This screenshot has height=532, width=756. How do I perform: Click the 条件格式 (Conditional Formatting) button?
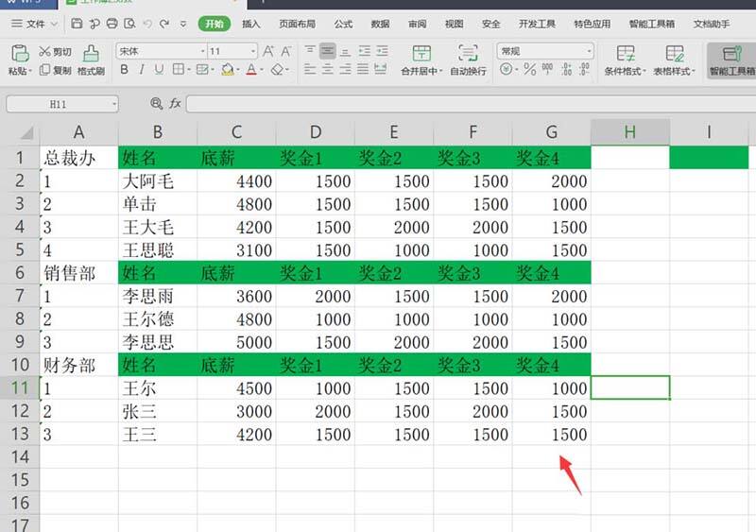pyautogui.click(x=625, y=60)
